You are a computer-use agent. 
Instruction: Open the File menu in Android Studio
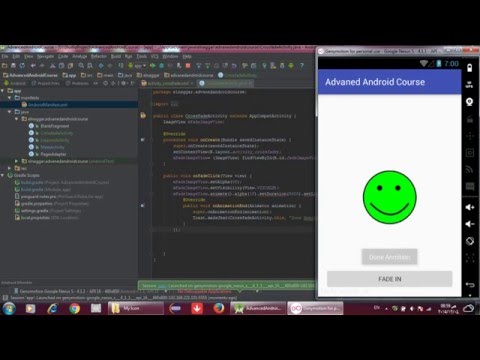tap(5, 57)
